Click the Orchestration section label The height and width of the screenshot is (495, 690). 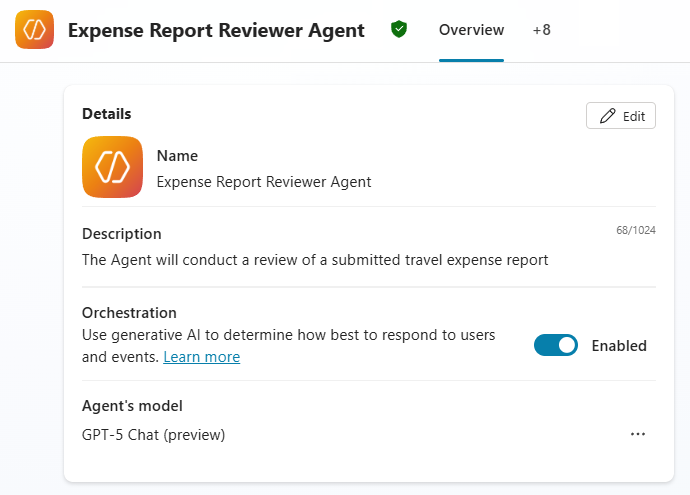(x=129, y=313)
